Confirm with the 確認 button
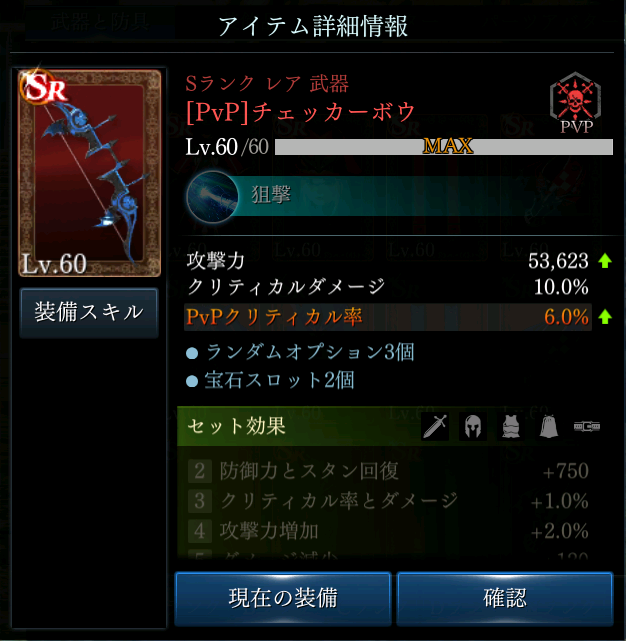This screenshot has width=626, height=641. click(x=505, y=598)
